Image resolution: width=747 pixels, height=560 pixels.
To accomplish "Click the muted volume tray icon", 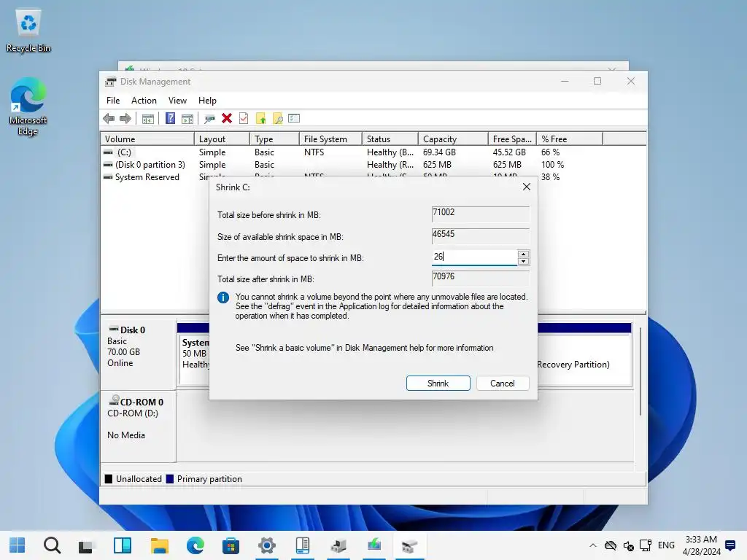I will (628, 545).
